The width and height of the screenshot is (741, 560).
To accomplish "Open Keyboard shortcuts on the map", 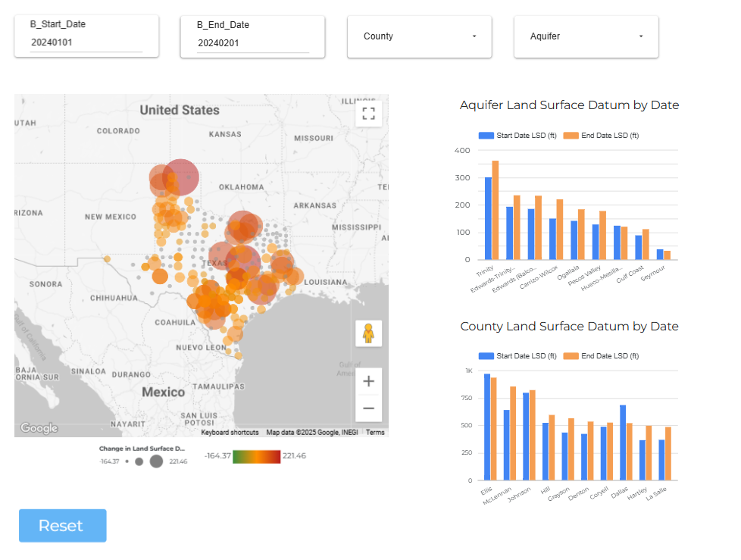I will (x=230, y=433).
